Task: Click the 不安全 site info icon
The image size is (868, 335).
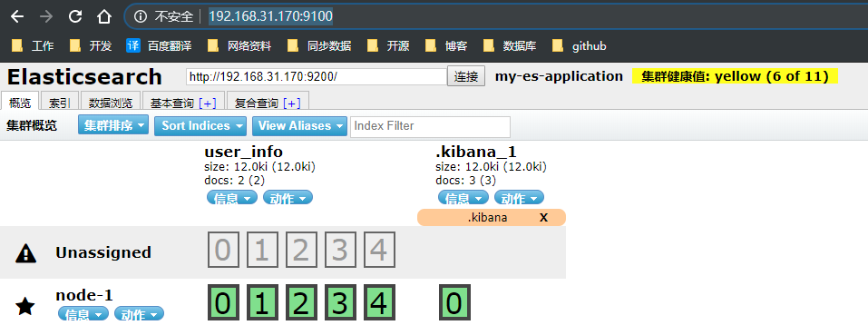Action: 141,16
